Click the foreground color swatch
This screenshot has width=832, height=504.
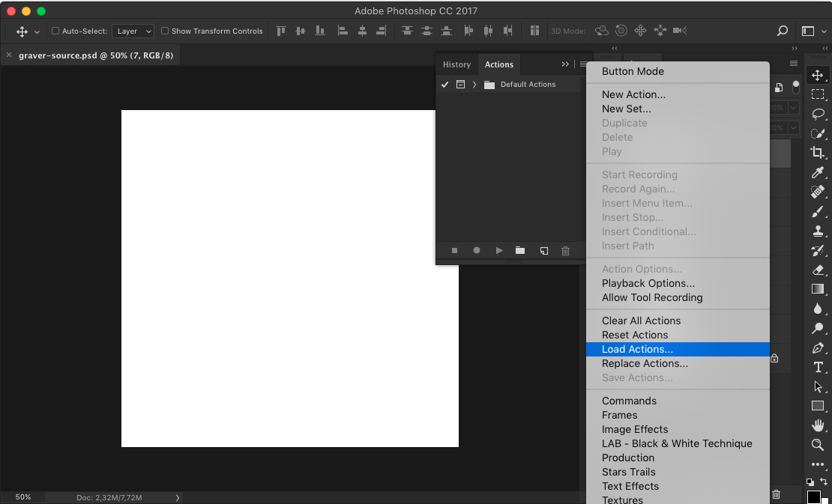[x=813, y=498]
